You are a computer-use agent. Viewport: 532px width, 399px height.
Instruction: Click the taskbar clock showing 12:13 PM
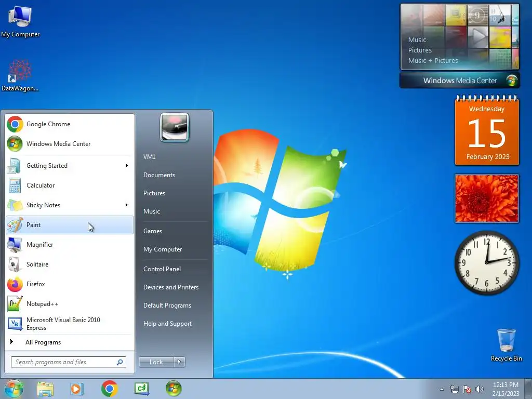pos(506,389)
